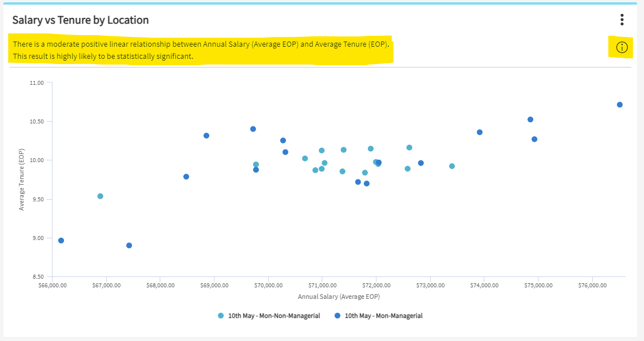644x341 pixels.
Task: Select the dark-blue point near $69,000
Action: tap(206, 136)
